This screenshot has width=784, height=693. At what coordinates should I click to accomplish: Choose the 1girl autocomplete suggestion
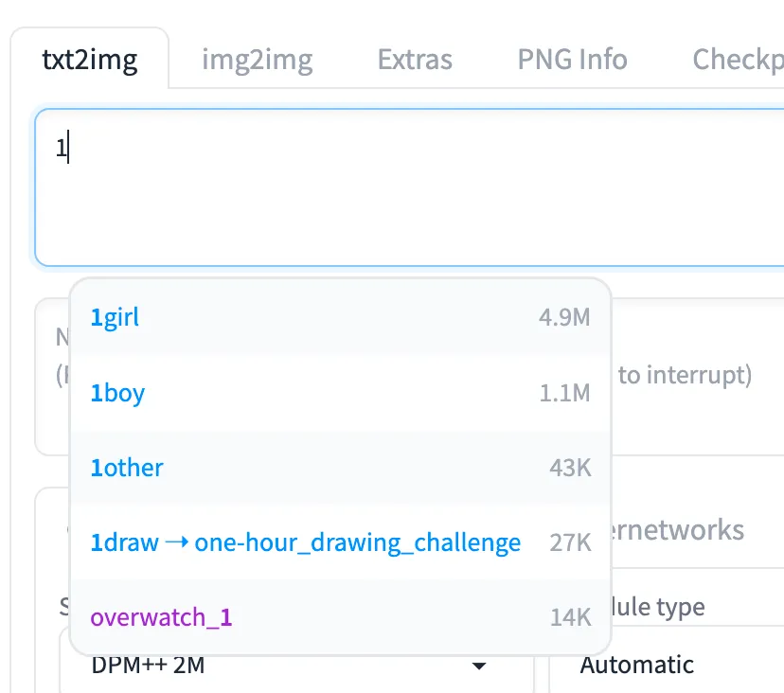pos(115,317)
